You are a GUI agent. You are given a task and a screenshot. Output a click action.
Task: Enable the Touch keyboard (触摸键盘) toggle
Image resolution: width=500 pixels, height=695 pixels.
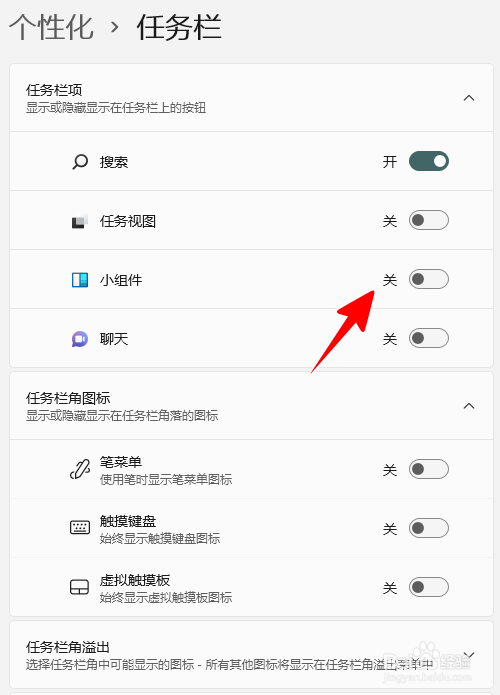point(429,528)
